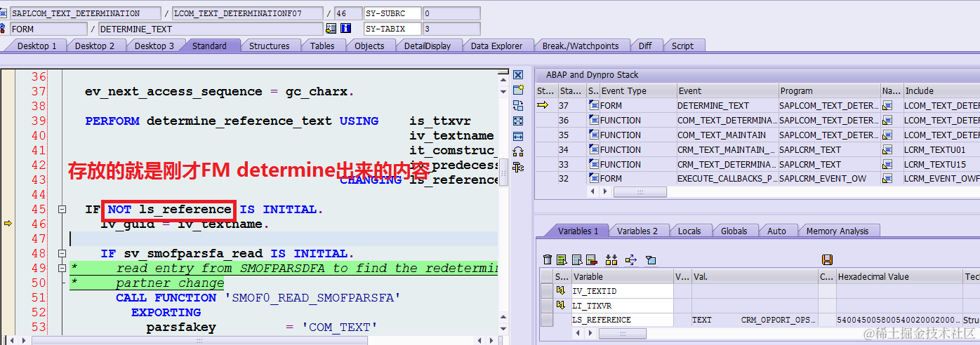Click the navigate icon in stack row 36
The width and height of the screenshot is (980, 345).
point(887,121)
